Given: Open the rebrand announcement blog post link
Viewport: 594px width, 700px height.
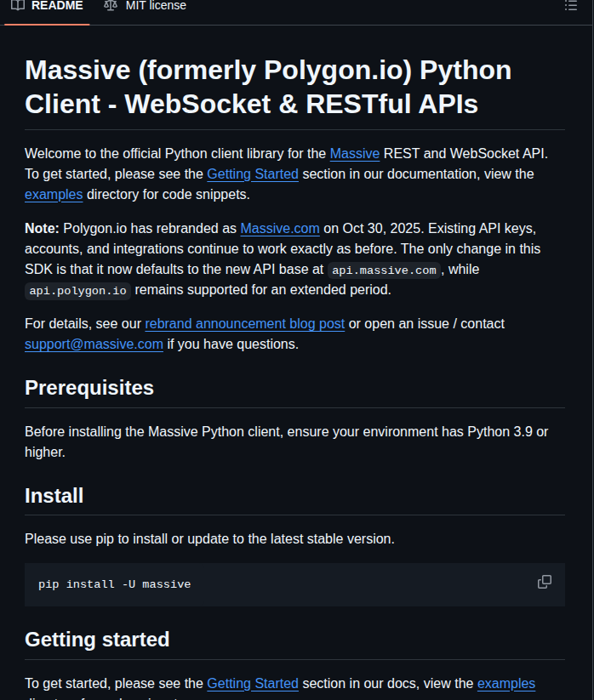Looking at the screenshot, I should click(x=245, y=324).
